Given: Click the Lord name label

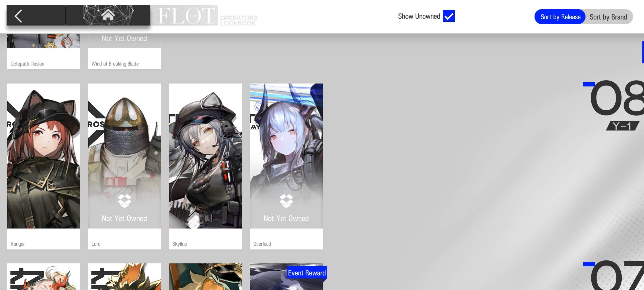Looking at the screenshot, I should point(96,244).
